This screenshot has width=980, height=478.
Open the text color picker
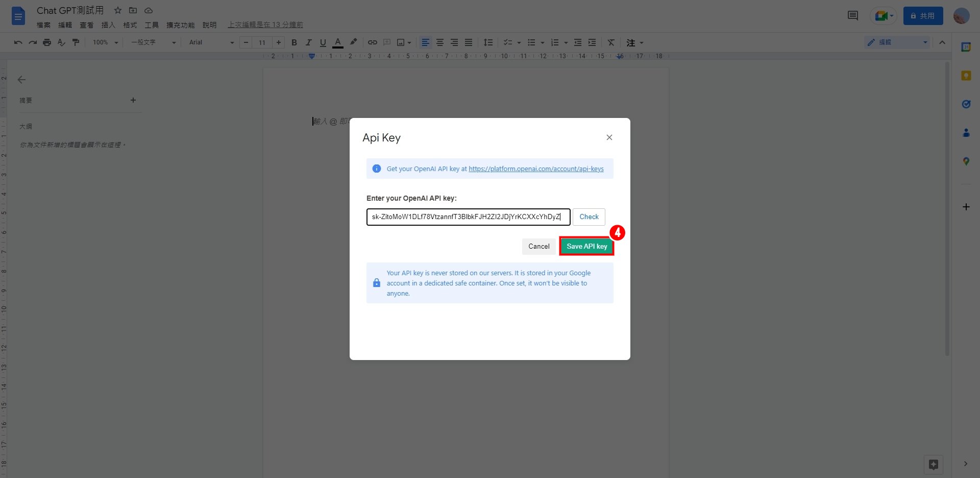pyautogui.click(x=337, y=42)
